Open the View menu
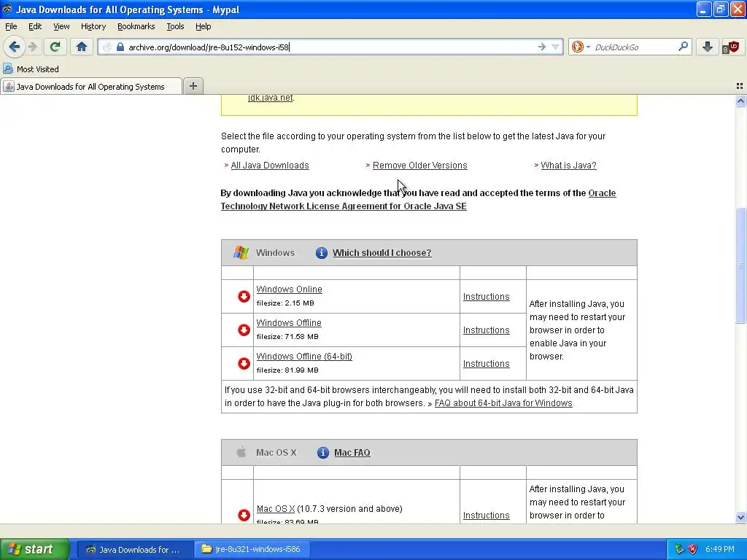Image resolution: width=747 pixels, height=560 pixels. 61,26
